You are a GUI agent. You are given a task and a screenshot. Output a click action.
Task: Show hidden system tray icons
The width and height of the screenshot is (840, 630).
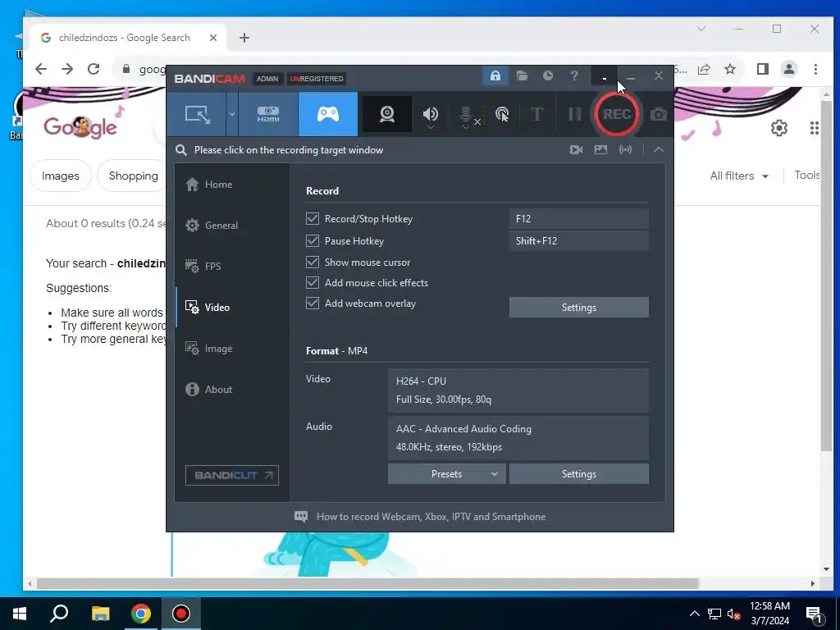[694, 614]
